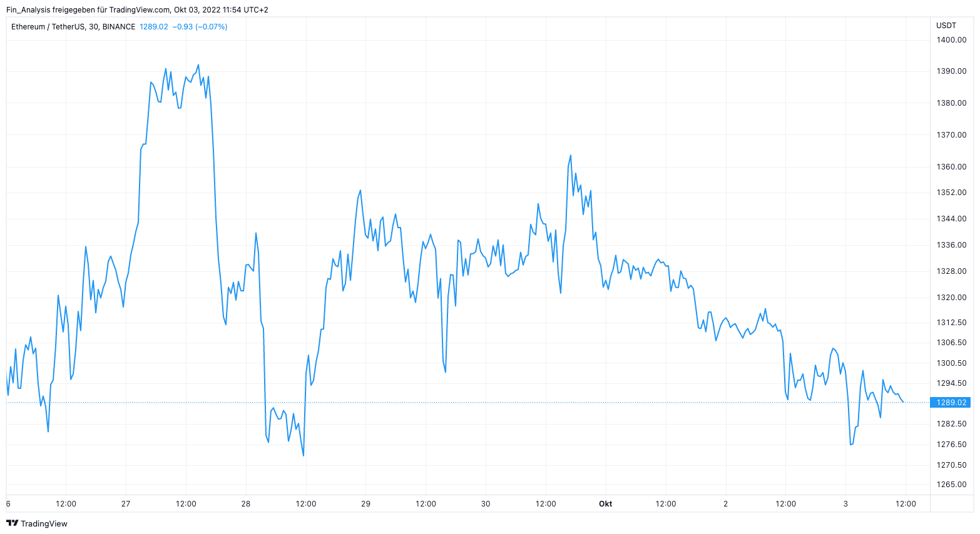
Task: Click the 1360.00 price axis label
Action: click(x=951, y=167)
